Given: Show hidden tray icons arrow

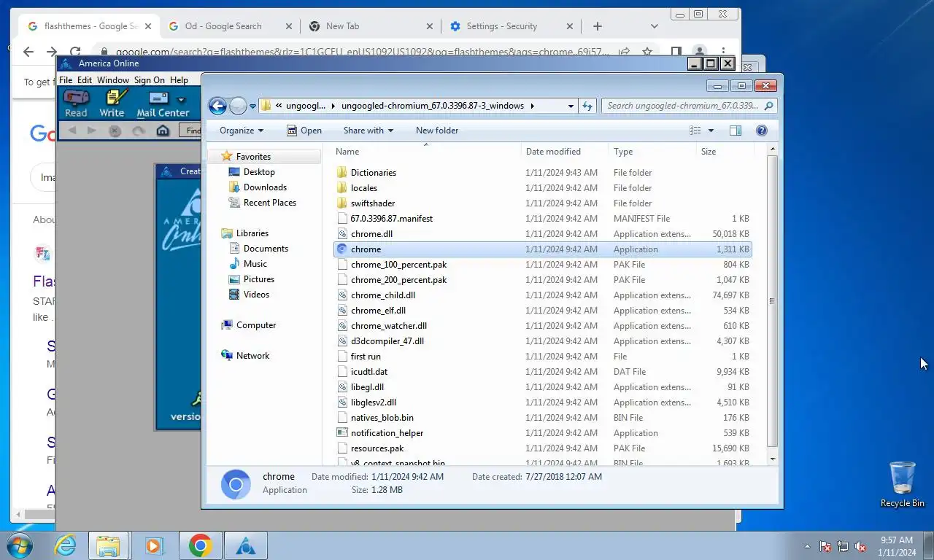Looking at the screenshot, I should pos(807,546).
